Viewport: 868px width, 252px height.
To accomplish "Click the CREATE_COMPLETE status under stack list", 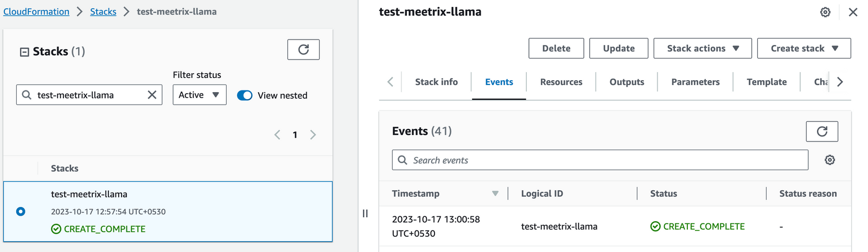I will coord(98,229).
